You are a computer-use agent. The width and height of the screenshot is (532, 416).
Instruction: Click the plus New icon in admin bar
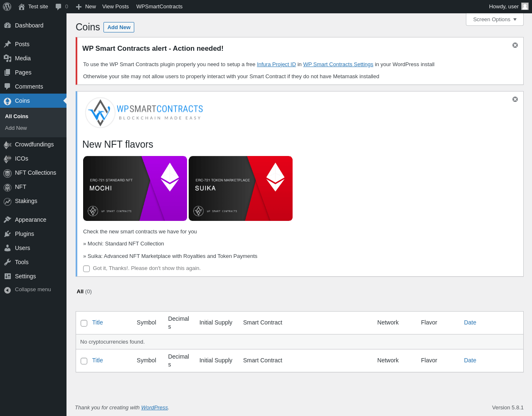[x=79, y=7]
